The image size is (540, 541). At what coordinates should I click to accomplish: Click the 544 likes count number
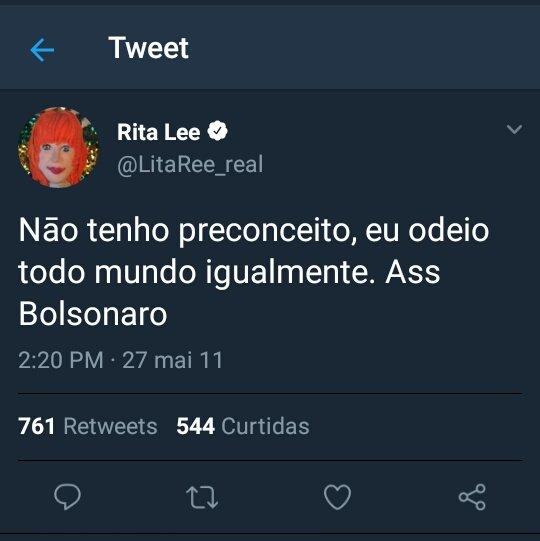click(195, 426)
